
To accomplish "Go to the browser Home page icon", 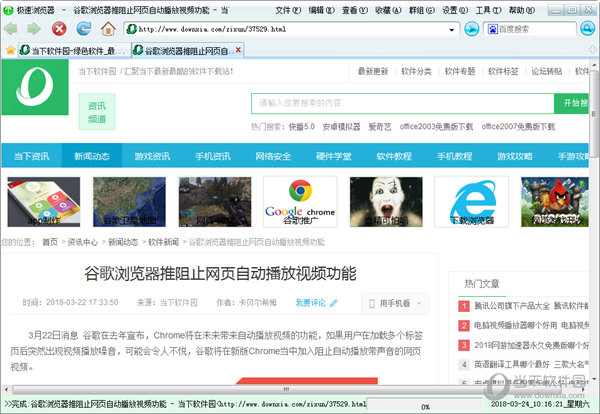I will [x=108, y=29].
